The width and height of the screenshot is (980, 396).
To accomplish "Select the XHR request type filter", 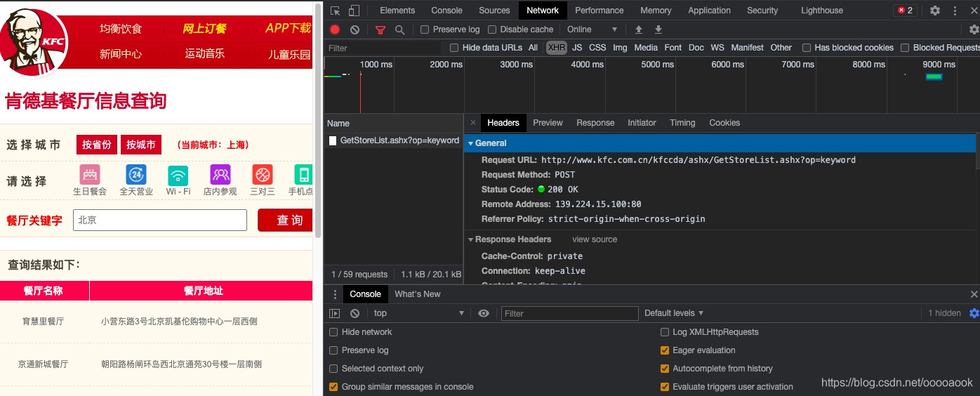I will point(557,48).
